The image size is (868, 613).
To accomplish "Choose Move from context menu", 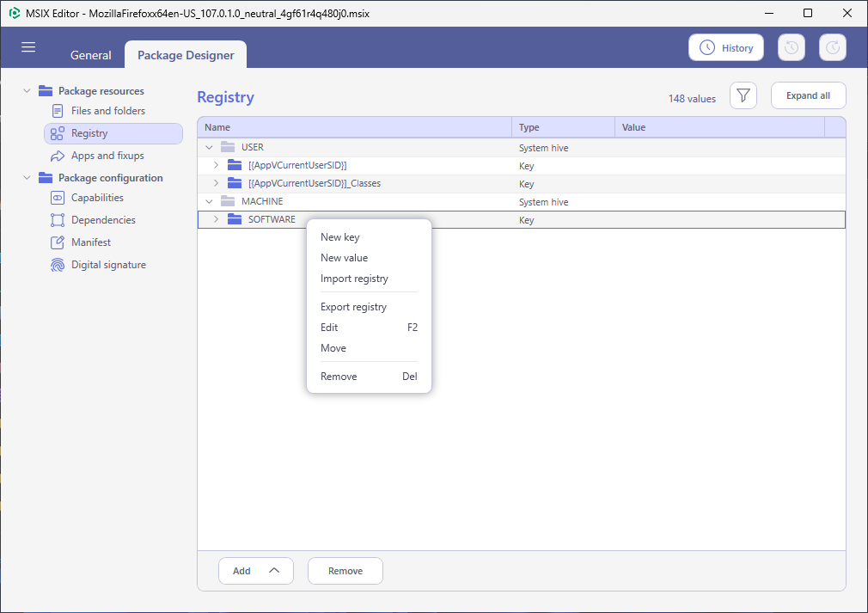I will tap(369, 348).
